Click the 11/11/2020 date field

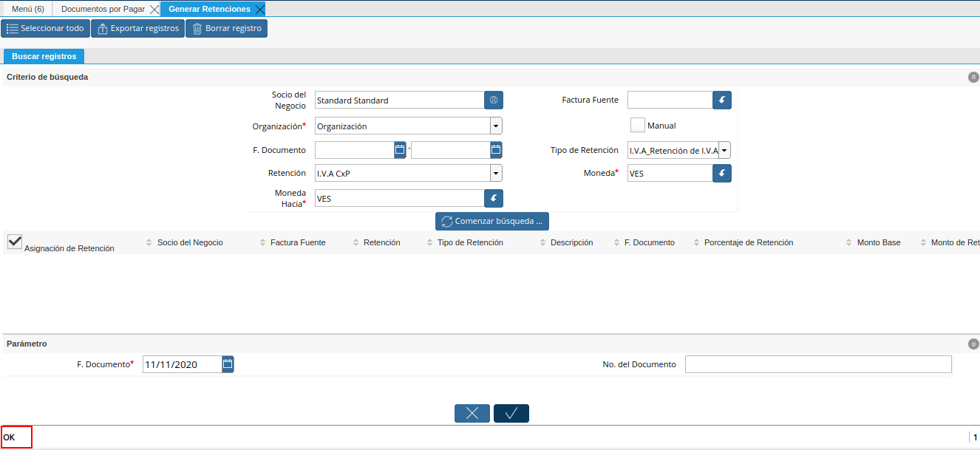pos(182,364)
